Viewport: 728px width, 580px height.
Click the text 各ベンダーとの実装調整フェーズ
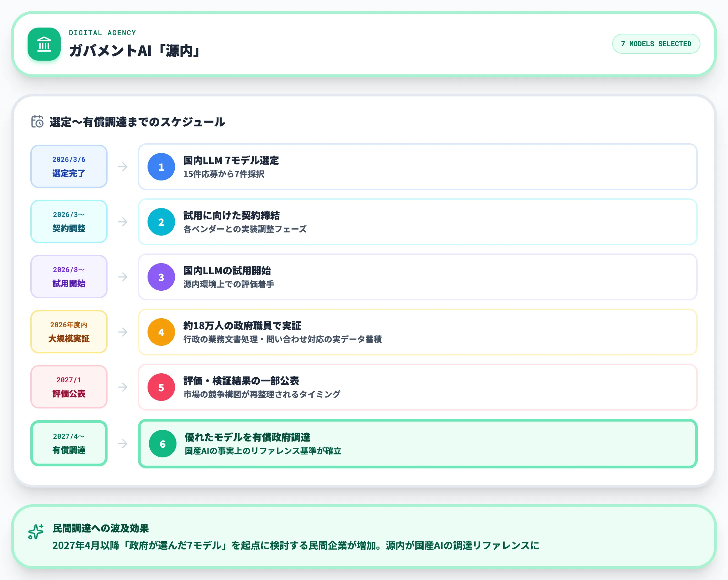pos(245,229)
